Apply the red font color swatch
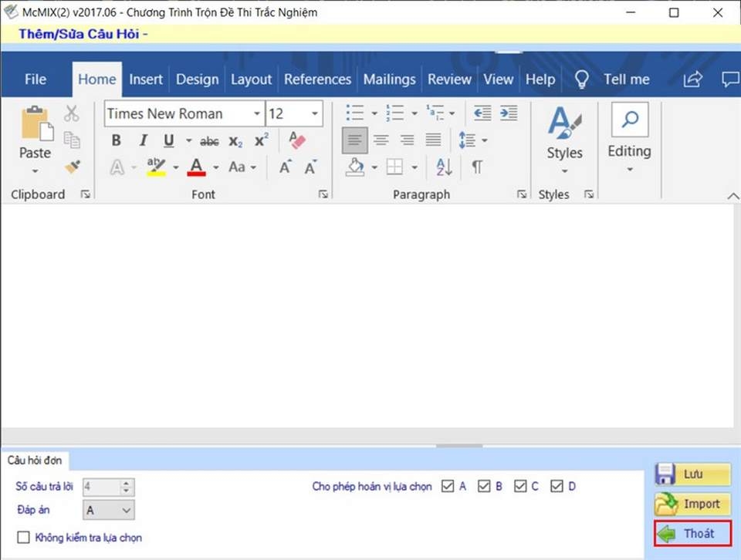The width and height of the screenshot is (741, 560). pos(197,167)
